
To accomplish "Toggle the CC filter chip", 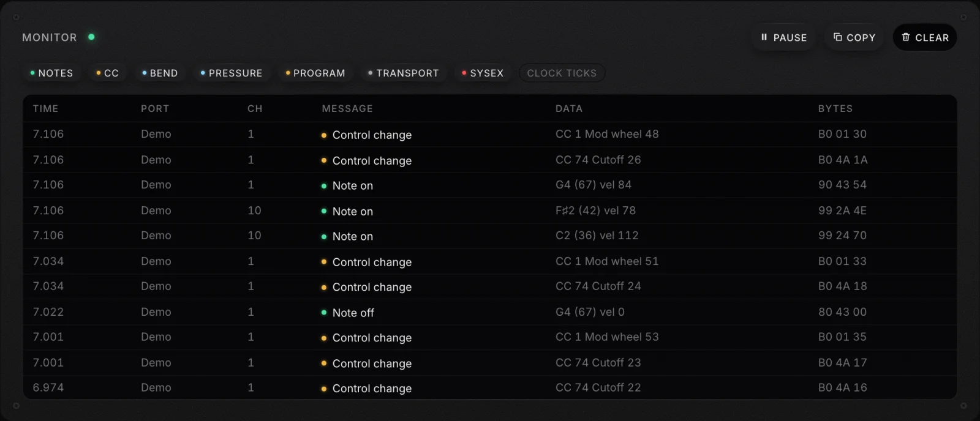I will (x=107, y=73).
